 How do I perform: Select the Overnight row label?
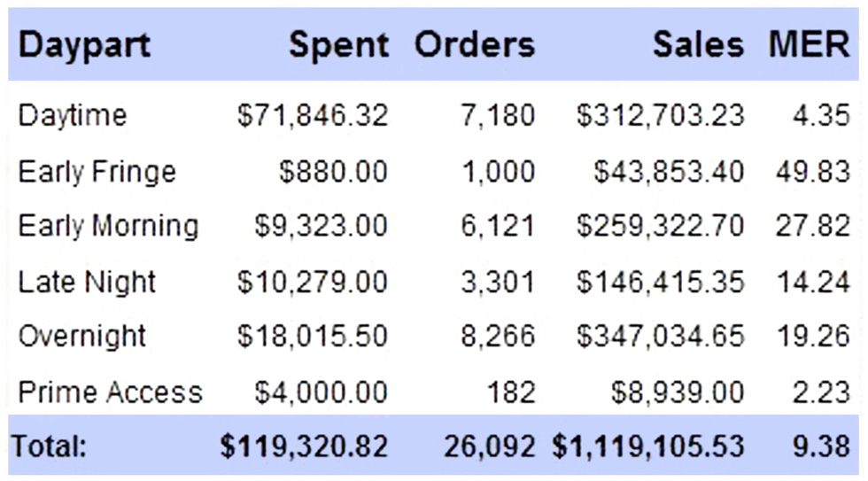click(x=81, y=337)
